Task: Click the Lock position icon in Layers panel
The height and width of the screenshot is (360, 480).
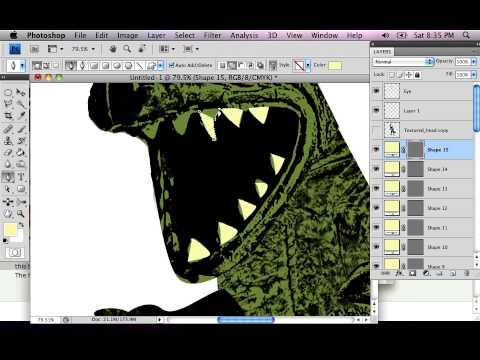Action: pos(409,75)
